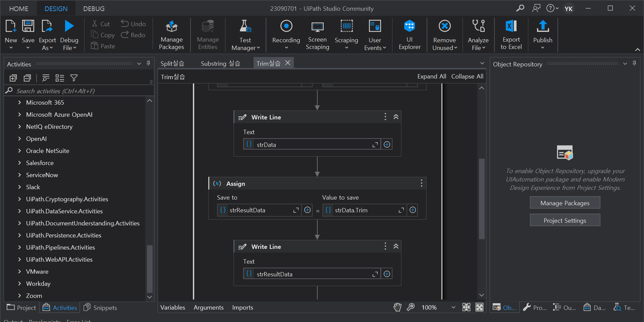The height and width of the screenshot is (322, 644).
Task: Run Debug File play icon
Action: (x=69, y=26)
